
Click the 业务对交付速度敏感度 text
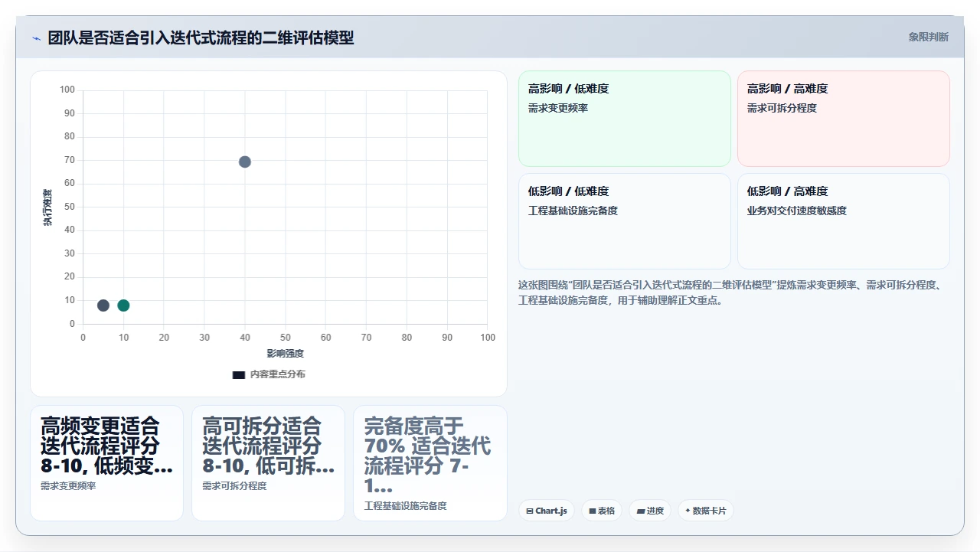797,211
